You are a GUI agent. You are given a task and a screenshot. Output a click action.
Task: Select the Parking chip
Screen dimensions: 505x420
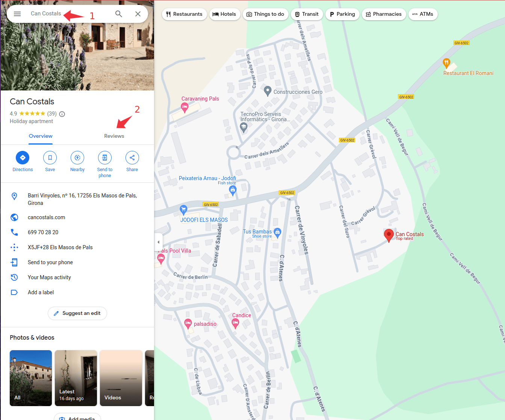point(342,14)
